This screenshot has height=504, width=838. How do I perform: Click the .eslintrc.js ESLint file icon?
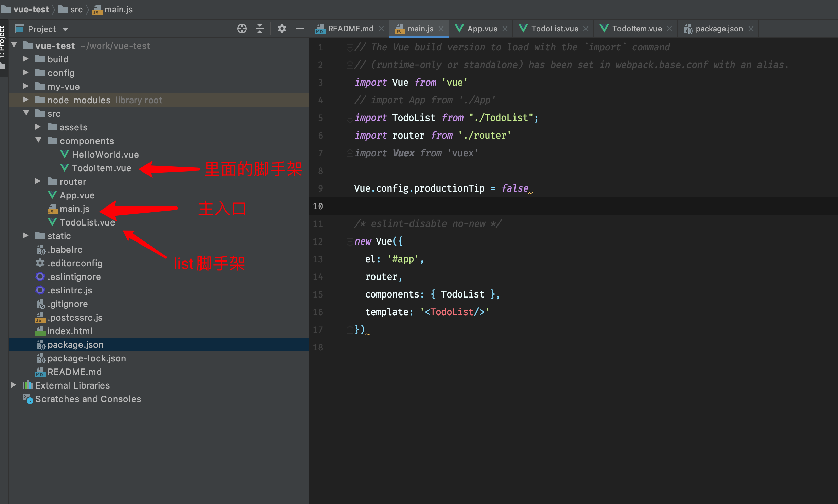coord(40,290)
